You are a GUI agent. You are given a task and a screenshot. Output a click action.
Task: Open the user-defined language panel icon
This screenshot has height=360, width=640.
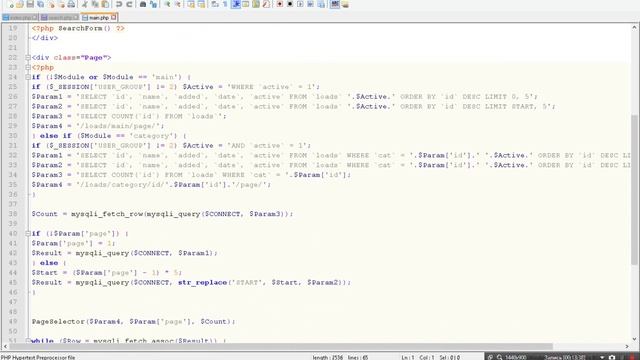click(x=246, y=4)
